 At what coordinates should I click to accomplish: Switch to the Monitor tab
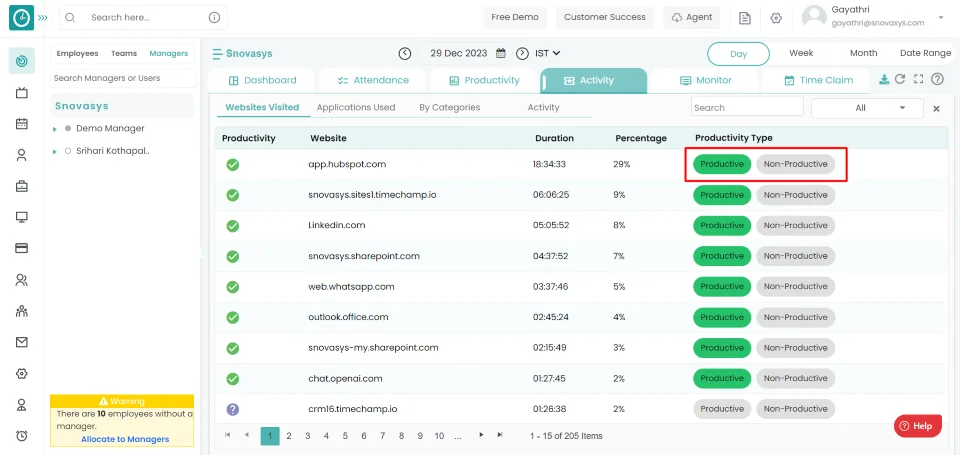click(705, 80)
